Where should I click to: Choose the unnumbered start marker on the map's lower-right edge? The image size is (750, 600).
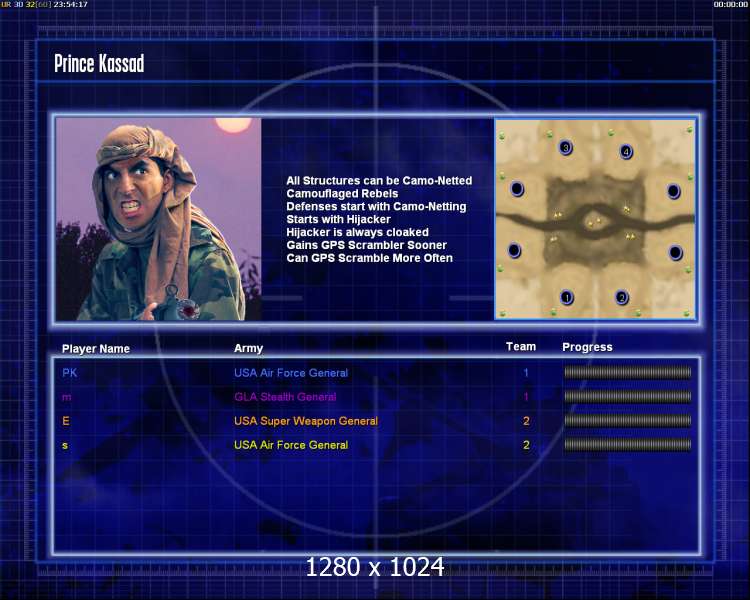[675, 252]
